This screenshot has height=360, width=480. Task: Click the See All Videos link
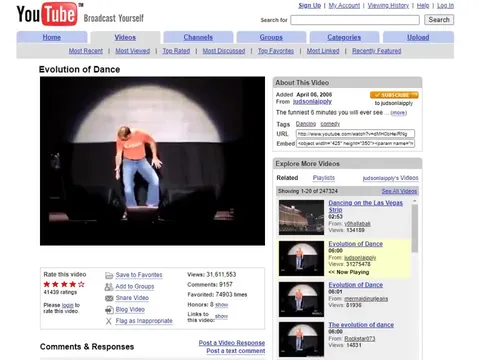point(399,191)
